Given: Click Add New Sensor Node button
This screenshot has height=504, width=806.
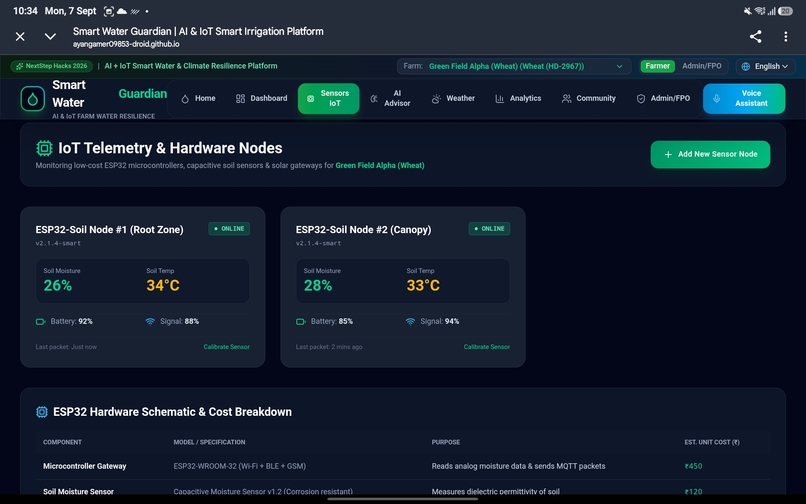Looking at the screenshot, I should click(x=710, y=154).
